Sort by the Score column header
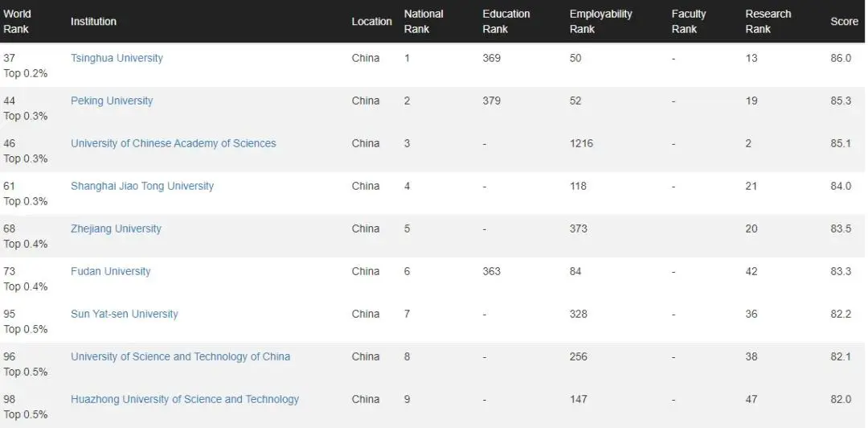868x428 pixels. pos(844,22)
